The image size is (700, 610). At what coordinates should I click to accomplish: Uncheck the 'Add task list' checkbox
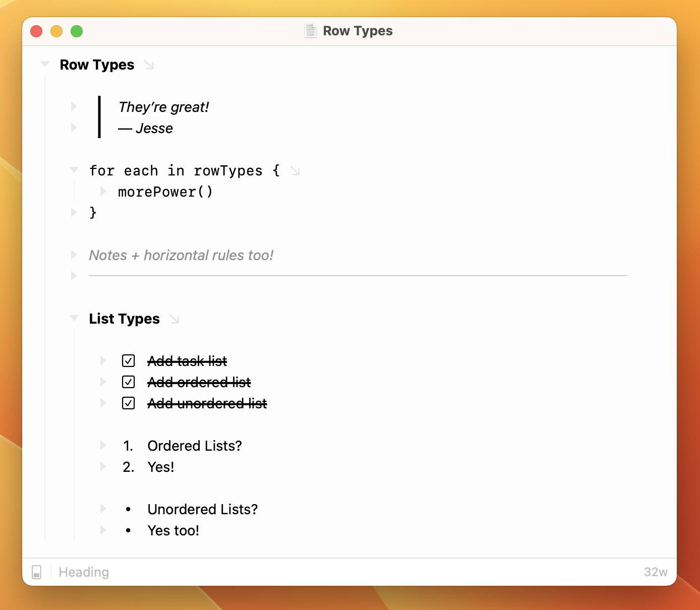click(x=129, y=361)
